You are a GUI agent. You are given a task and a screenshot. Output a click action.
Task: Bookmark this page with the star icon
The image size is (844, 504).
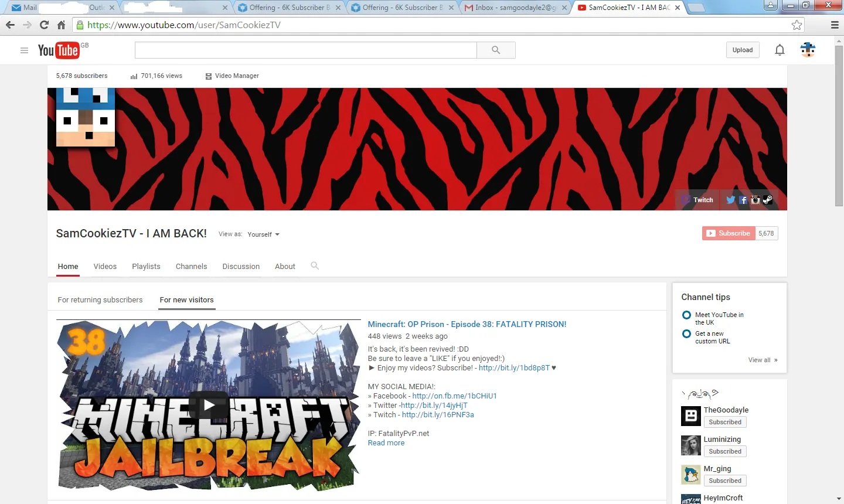(797, 25)
